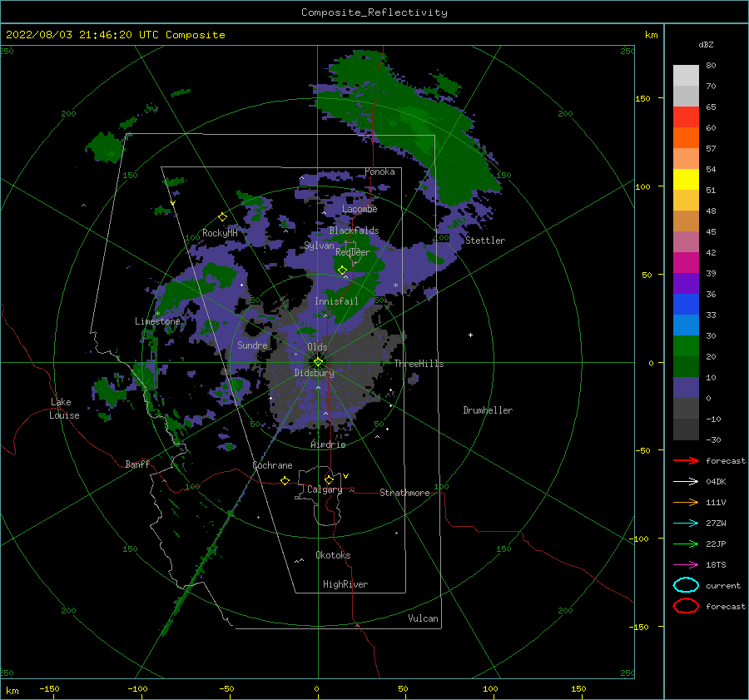The width and height of the screenshot is (749, 700).
Task: Click the Innisfail label
Action: click(x=336, y=301)
